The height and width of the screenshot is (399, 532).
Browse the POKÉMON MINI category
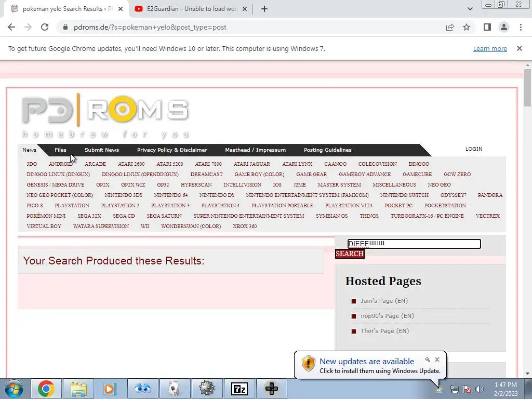pyautogui.click(x=46, y=216)
